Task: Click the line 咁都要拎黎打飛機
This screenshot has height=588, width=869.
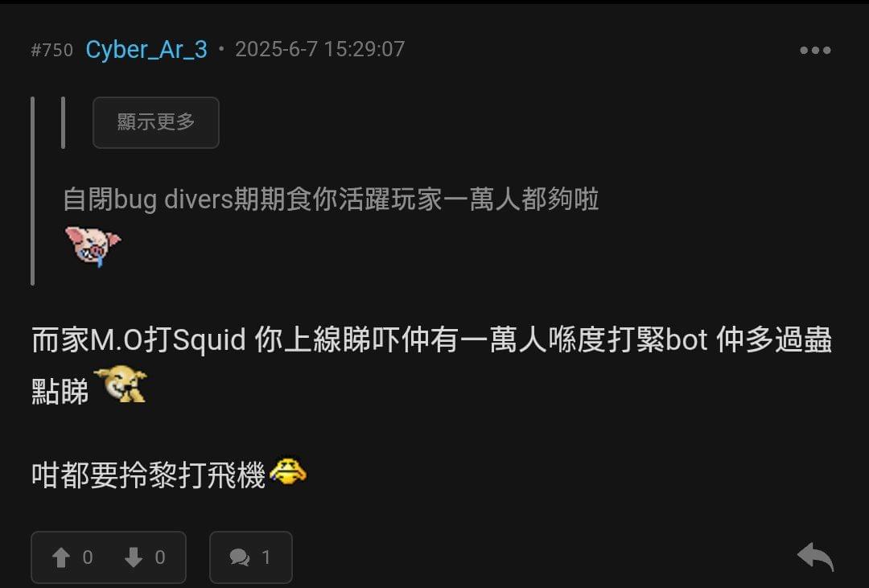Action: 149,475
